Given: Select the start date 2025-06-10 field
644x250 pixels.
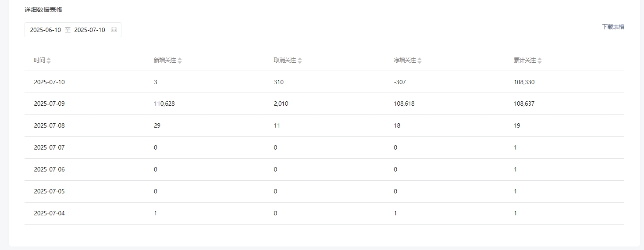Looking at the screenshot, I should click(x=46, y=30).
